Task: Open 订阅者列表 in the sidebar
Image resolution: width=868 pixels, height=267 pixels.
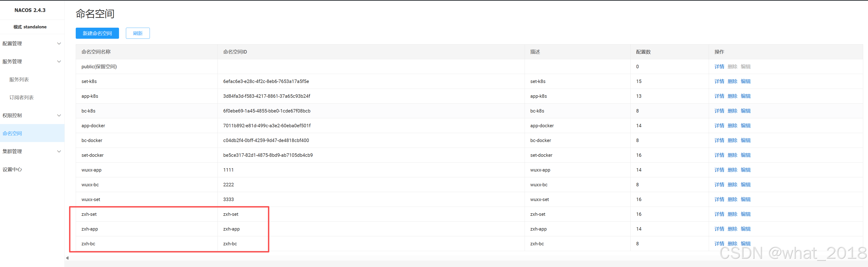Action: coord(21,98)
